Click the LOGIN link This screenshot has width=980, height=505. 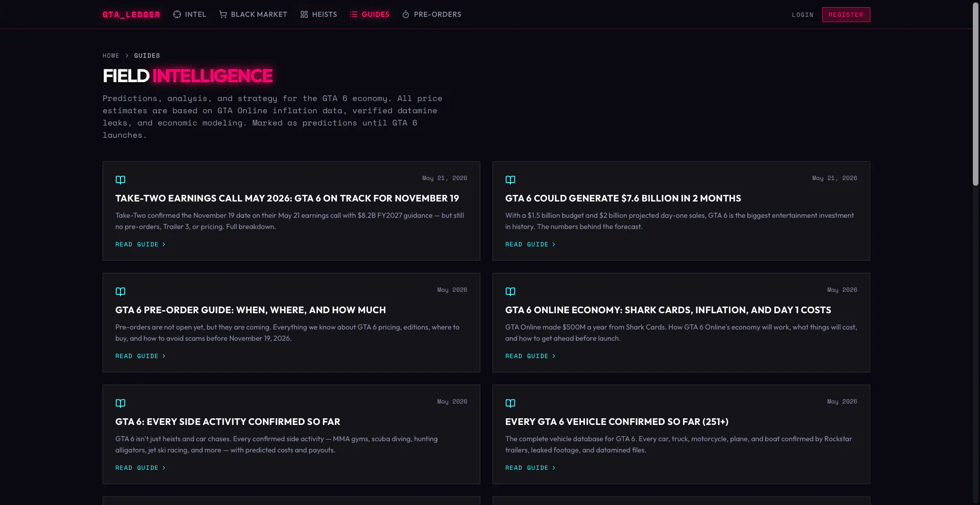coord(802,15)
